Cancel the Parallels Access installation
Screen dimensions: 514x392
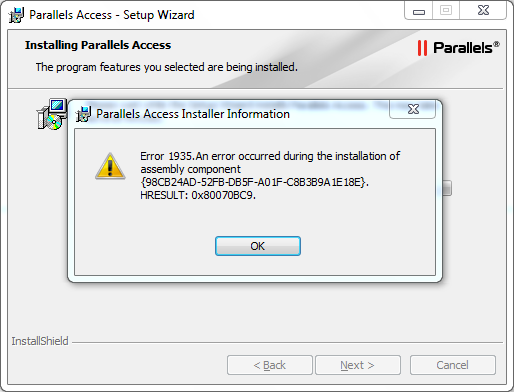coord(453,365)
